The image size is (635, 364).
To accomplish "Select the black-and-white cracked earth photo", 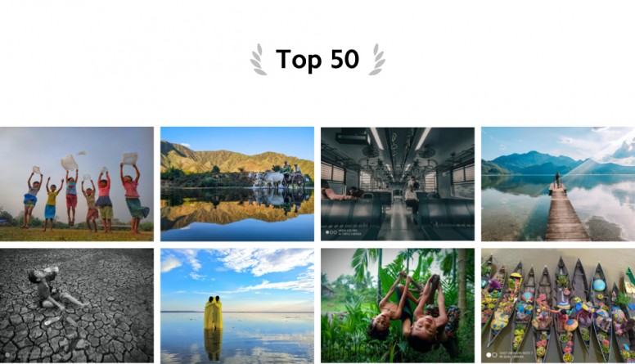I will click(77, 305).
